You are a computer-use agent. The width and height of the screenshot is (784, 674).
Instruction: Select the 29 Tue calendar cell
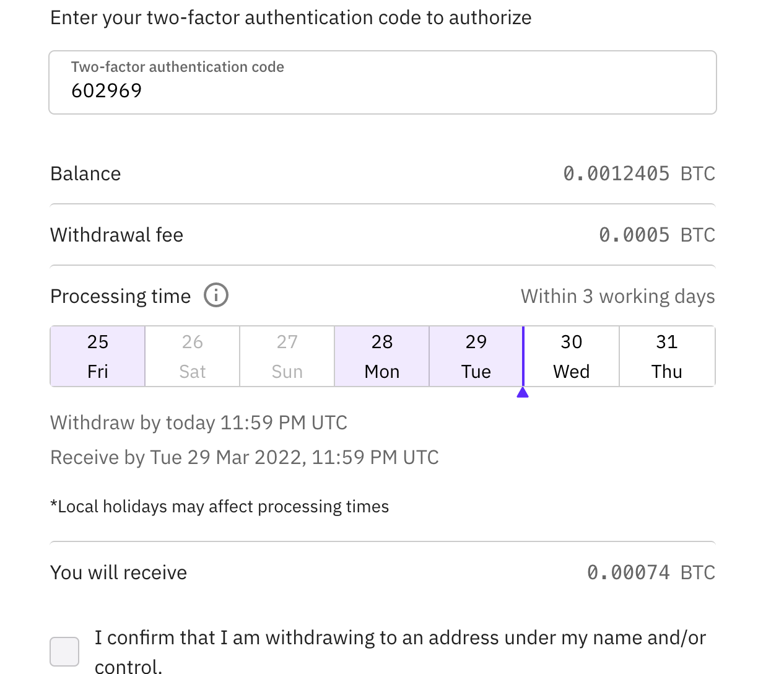pos(476,356)
